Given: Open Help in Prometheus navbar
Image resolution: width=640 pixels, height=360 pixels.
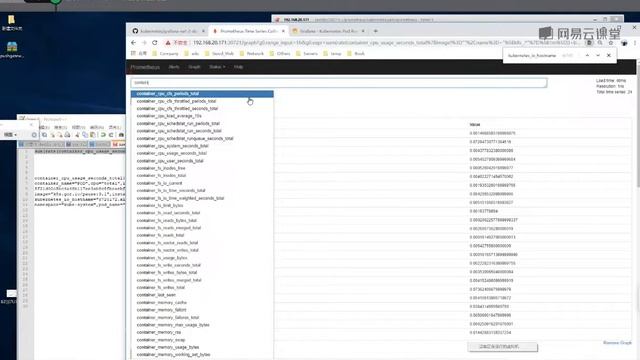Looking at the screenshot, I should click(238, 67).
